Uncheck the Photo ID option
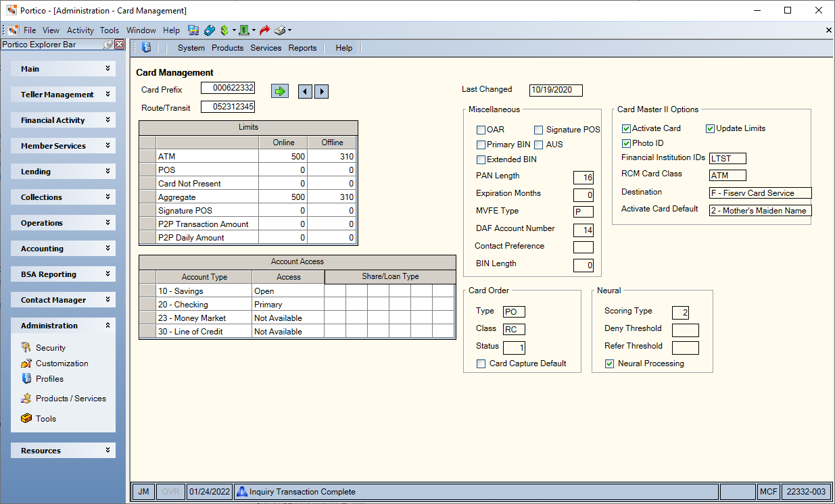 [626, 143]
